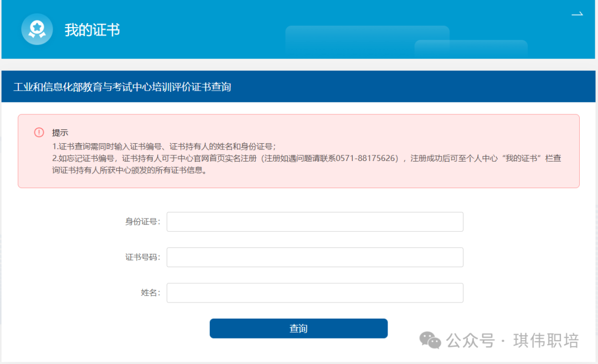The image size is (598, 364).
Task: Click the quoted "我的证书" text in the tips
Action: (522, 158)
